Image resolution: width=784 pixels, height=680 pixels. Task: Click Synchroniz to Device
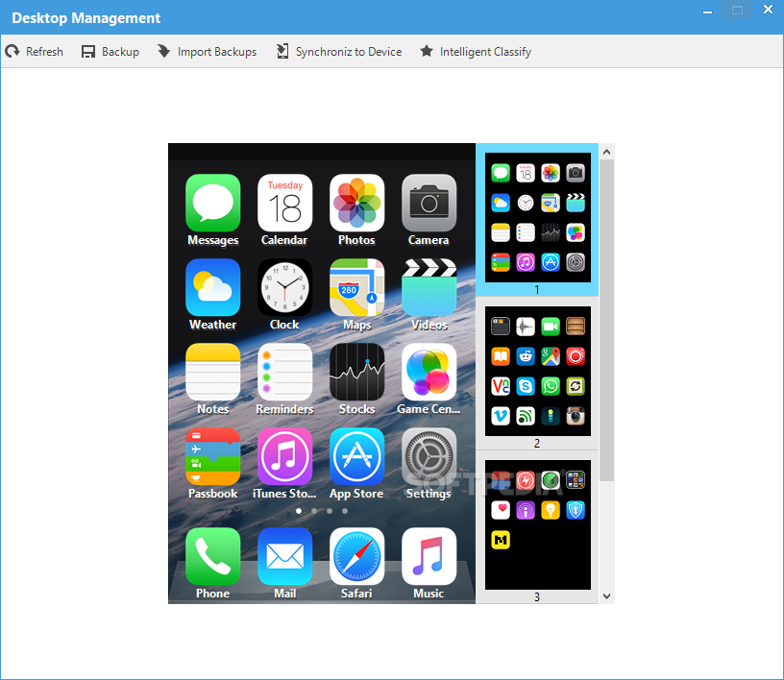tap(339, 52)
